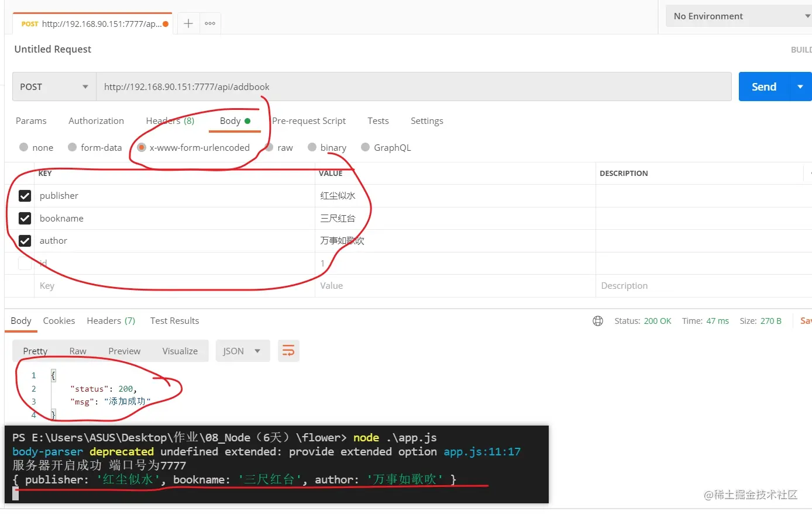Open the Test Results tab
The width and height of the screenshot is (812, 515).
point(174,320)
